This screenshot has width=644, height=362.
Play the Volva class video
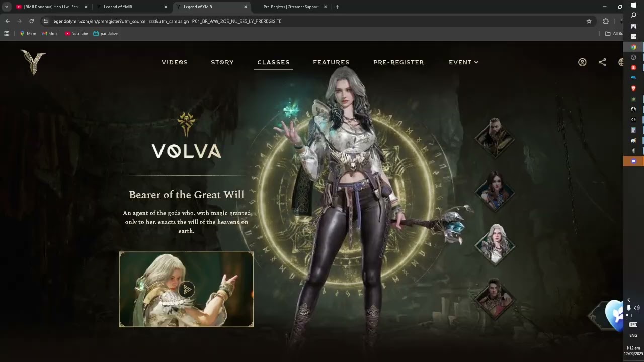pos(186,289)
